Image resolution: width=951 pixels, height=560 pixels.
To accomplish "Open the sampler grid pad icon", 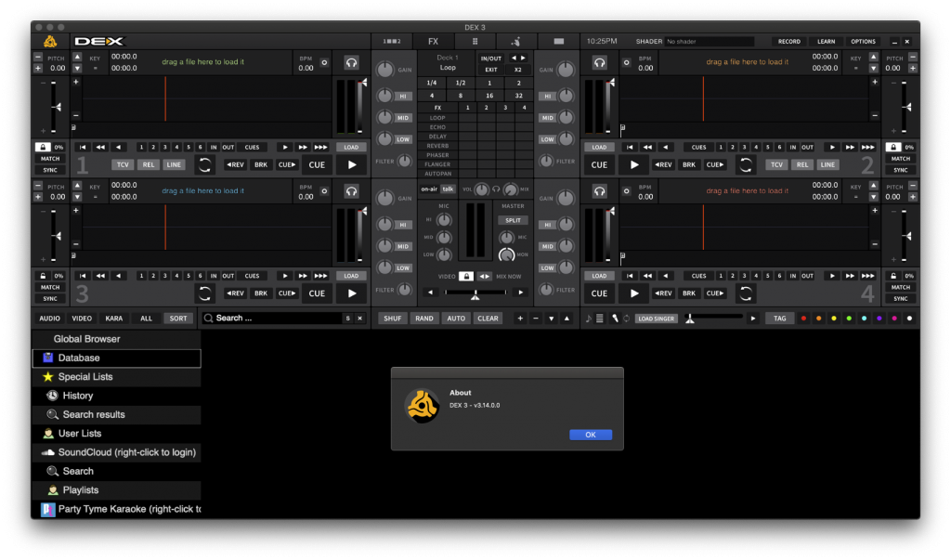I will coord(475,41).
